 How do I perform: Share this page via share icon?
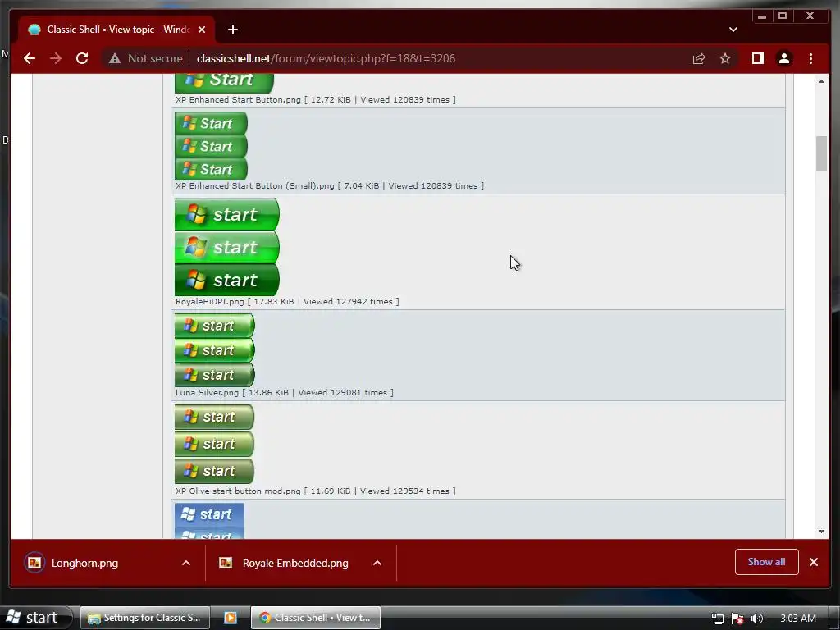[x=699, y=58]
